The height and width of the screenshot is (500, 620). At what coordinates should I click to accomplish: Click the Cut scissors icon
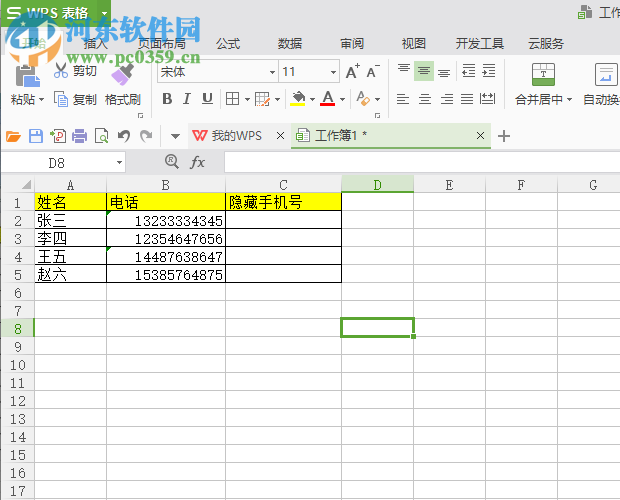tap(60, 70)
